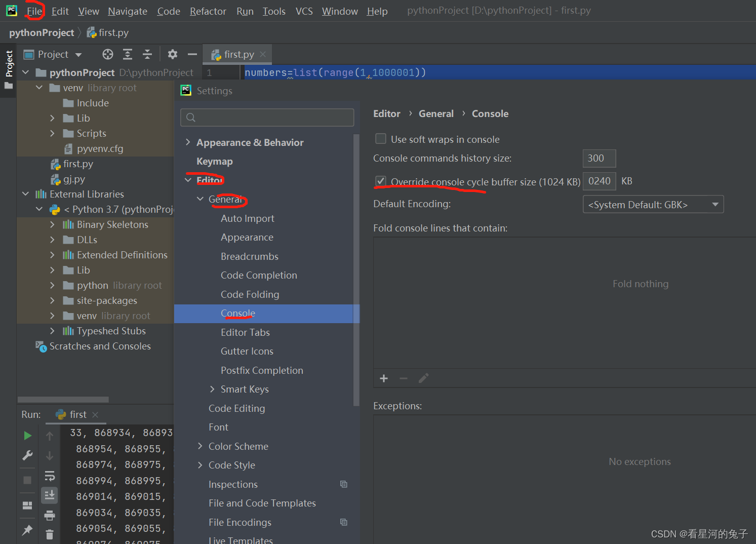The height and width of the screenshot is (544, 756).
Task: Click restore layout icon in Run panel
Action: [27, 505]
